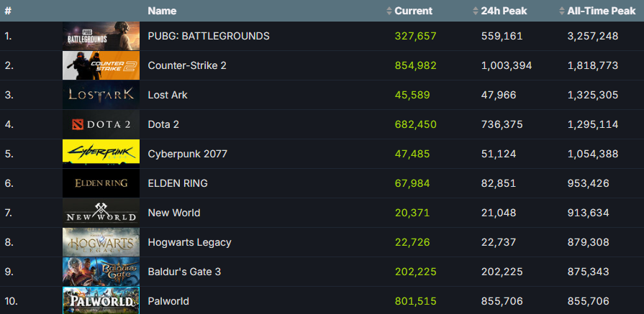
Task: Click the Current column header label
Action: (x=414, y=11)
